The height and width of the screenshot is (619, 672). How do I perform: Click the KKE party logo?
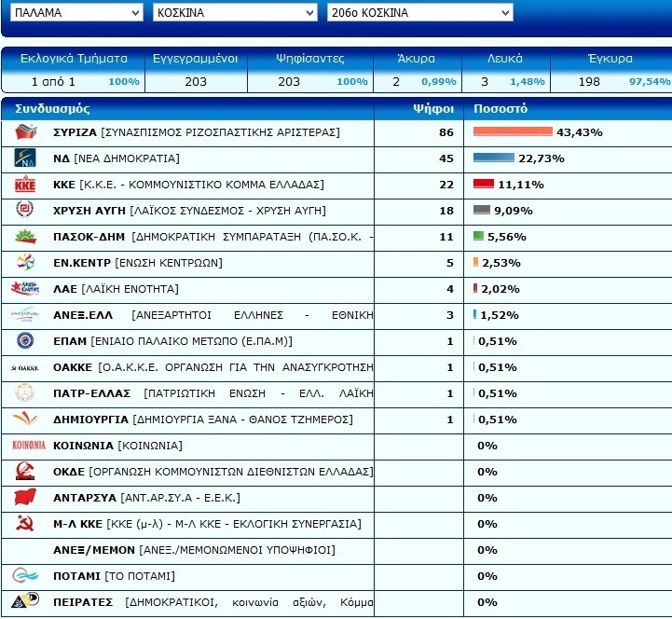(x=25, y=184)
